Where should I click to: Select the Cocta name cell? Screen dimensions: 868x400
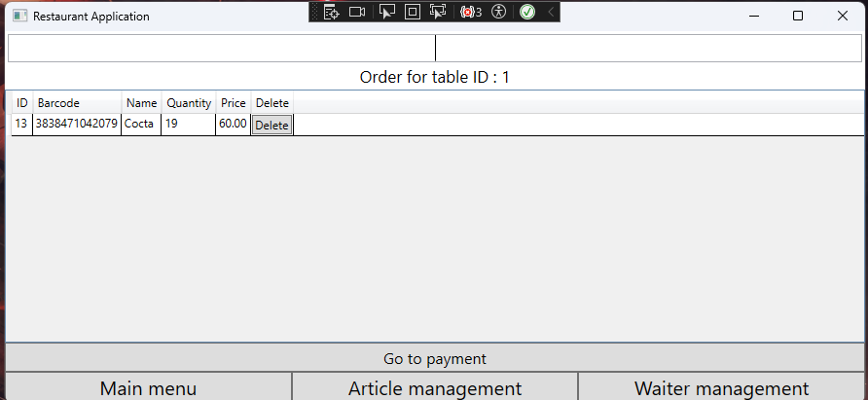141,125
